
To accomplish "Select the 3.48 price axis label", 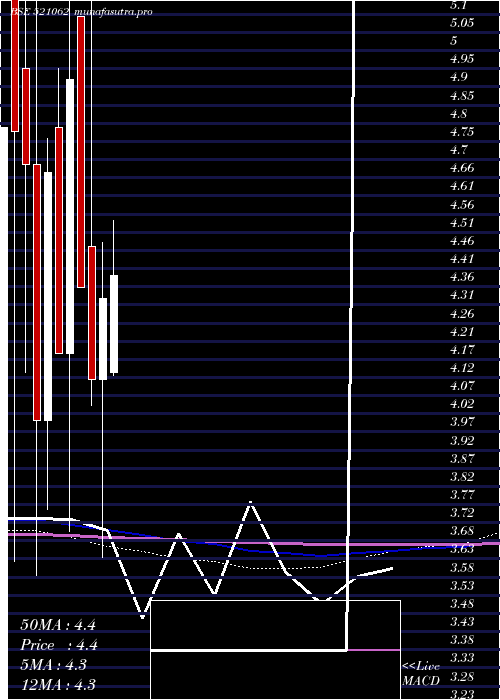I will coord(462,604).
